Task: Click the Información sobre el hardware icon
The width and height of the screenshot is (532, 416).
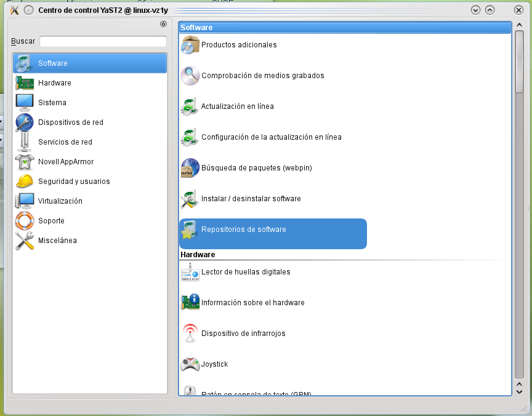Action: (190, 302)
